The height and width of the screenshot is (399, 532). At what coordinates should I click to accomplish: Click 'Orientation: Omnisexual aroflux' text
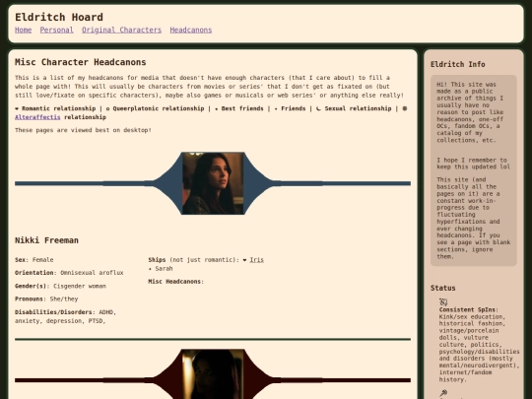pyautogui.click(x=69, y=273)
